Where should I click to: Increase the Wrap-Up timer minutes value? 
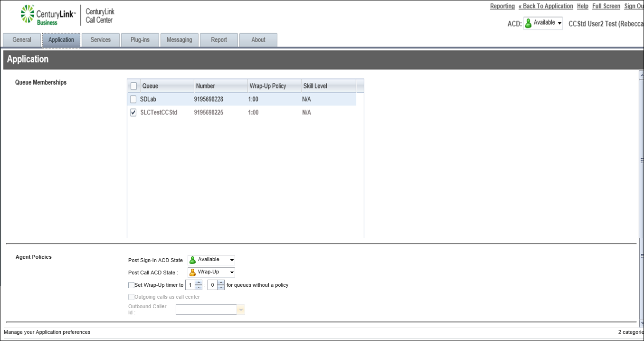click(199, 283)
